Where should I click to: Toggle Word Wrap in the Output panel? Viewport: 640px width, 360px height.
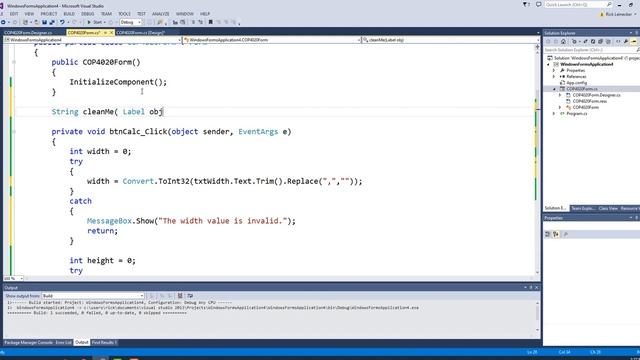tap(190, 296)
